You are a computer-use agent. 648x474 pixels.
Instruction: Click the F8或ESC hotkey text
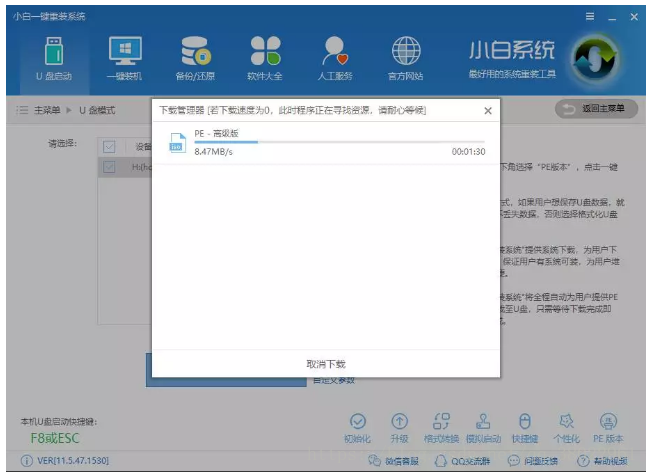click(x=55, y=438)
